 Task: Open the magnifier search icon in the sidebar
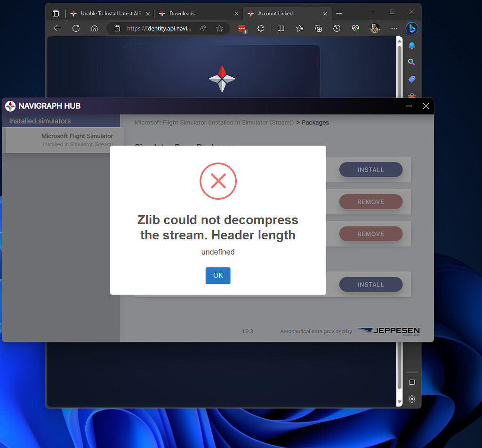pos(411,62)
